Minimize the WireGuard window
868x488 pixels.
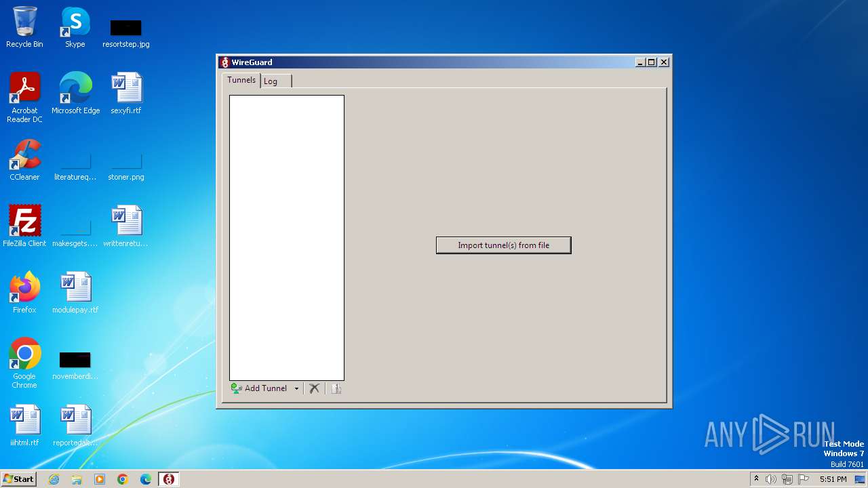[640, 62]
